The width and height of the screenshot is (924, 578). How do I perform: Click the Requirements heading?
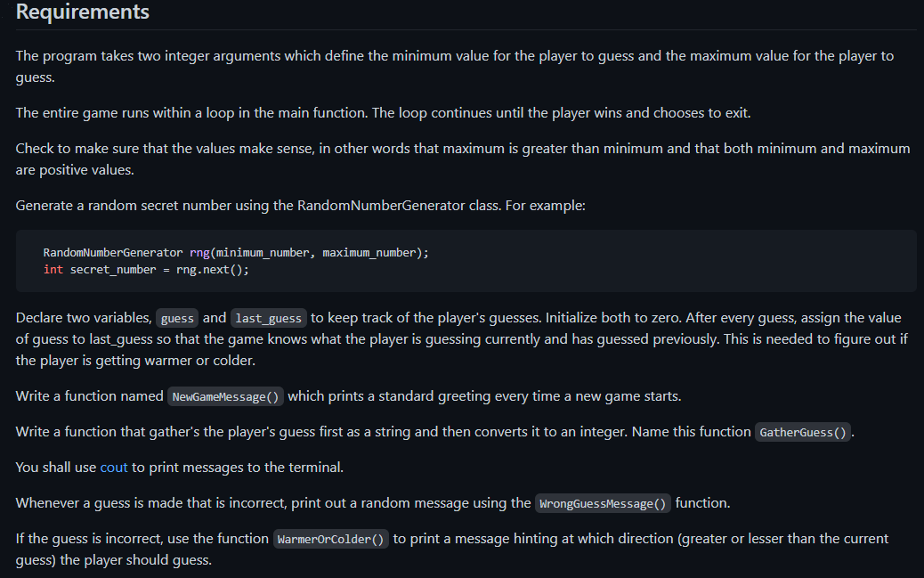tap(83, 12)
